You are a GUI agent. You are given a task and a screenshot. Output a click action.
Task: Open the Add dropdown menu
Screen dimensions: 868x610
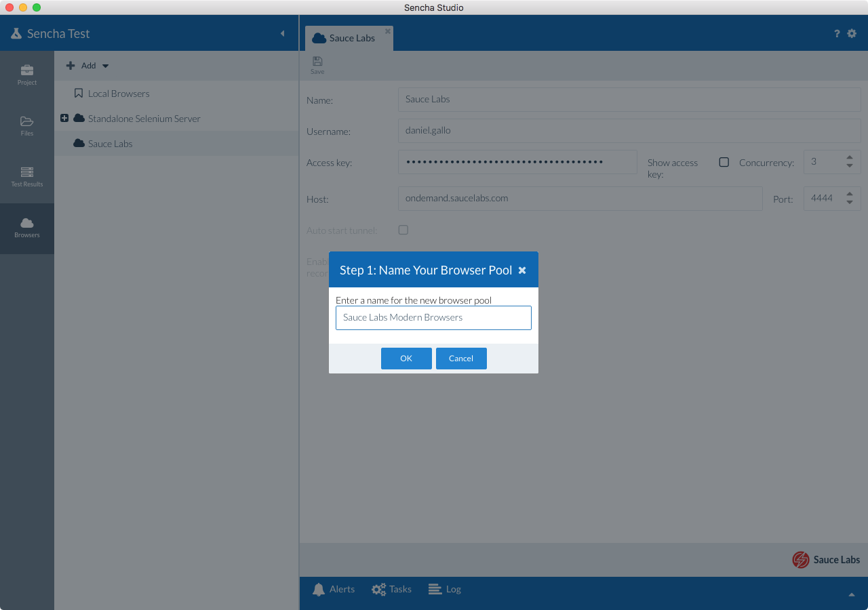[87, 66]
